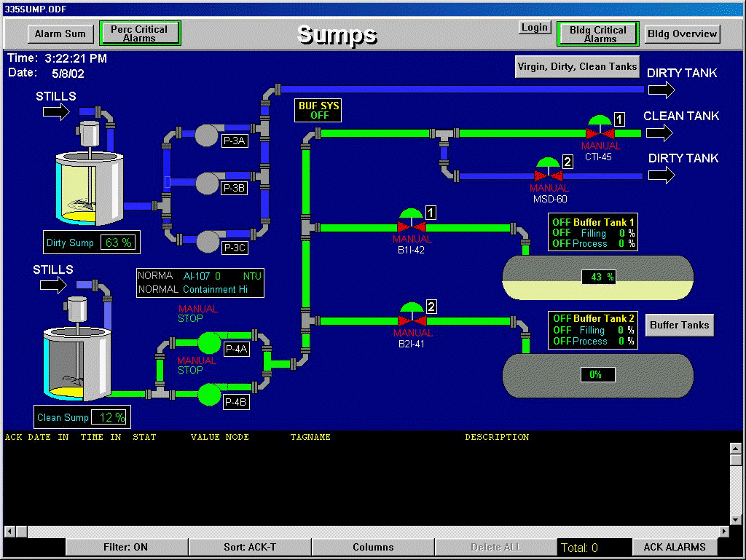The height and width of the screenshot is (560, 746).
Task: Click the ACK ALARMS button
Action: point(674,547)
